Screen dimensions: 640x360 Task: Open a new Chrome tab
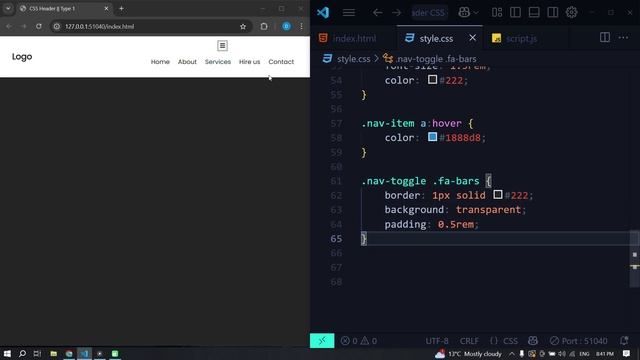pyautogui.click(x=121, y=9)
